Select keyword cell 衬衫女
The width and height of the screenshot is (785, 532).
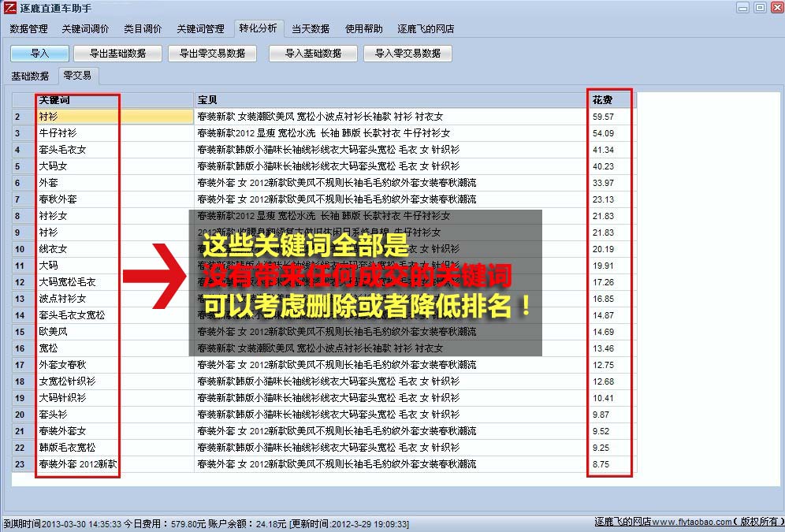click(114, 216)
